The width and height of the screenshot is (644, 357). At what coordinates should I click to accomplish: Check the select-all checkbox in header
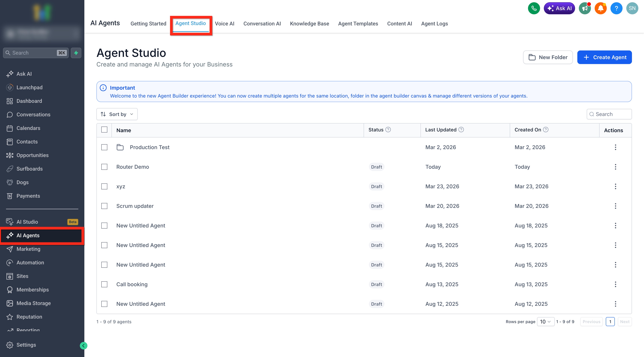coord(104,130)
